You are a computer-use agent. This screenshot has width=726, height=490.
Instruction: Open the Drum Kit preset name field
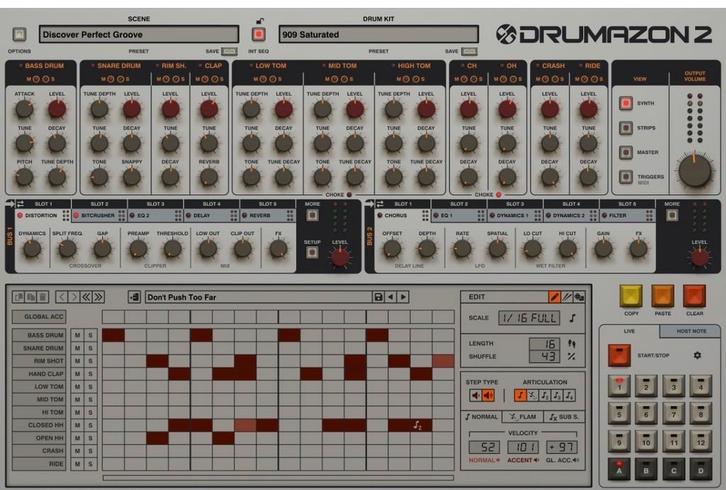(378, 34)
